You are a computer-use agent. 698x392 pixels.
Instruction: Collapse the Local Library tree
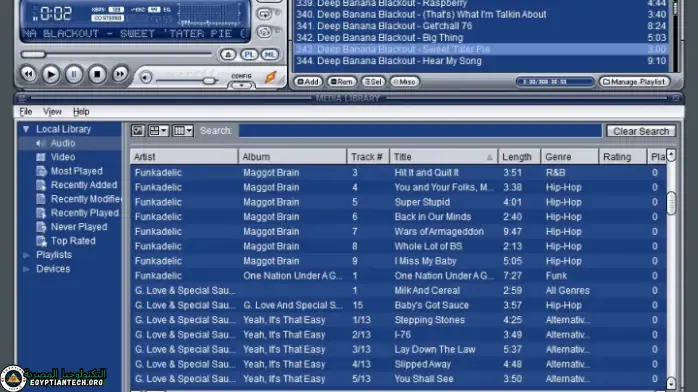(26, 129)
